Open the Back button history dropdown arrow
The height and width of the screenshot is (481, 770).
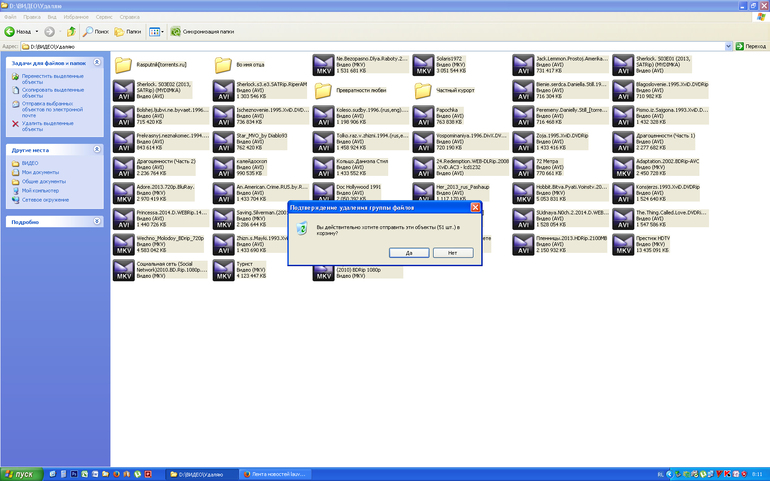pyautogui.click(x=36, y=32)
